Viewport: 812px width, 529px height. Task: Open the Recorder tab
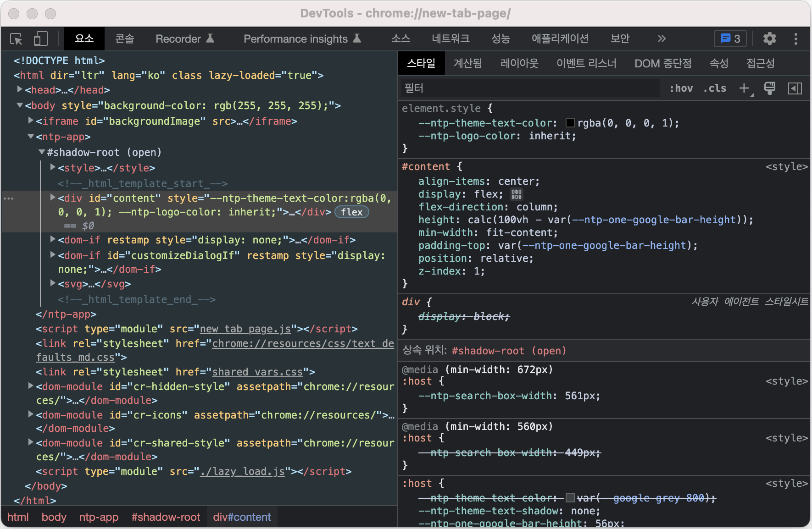pos(184,39)
